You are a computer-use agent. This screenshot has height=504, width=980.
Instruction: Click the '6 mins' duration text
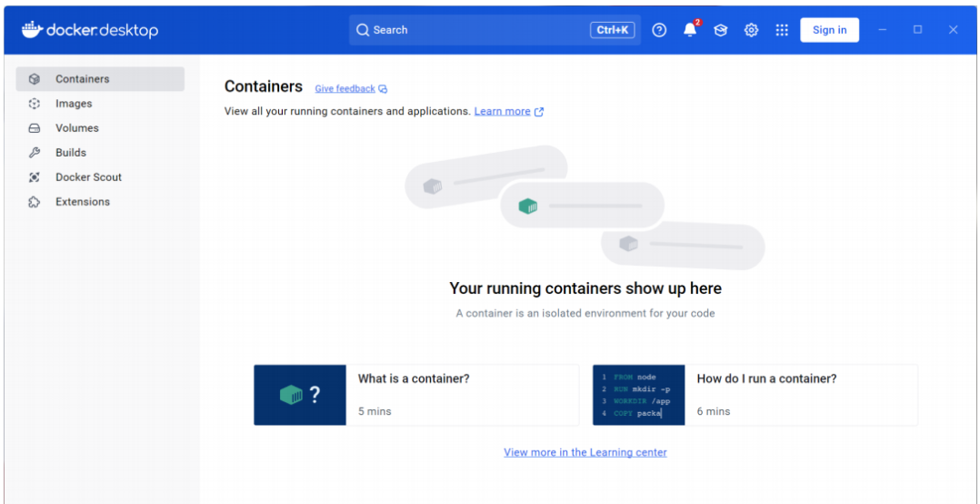pos(714,411)
